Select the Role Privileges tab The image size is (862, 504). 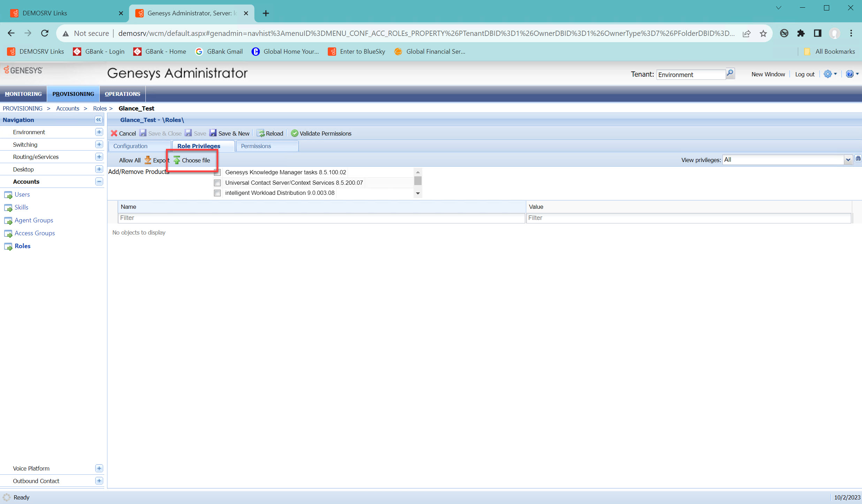(x=203, y=146)
